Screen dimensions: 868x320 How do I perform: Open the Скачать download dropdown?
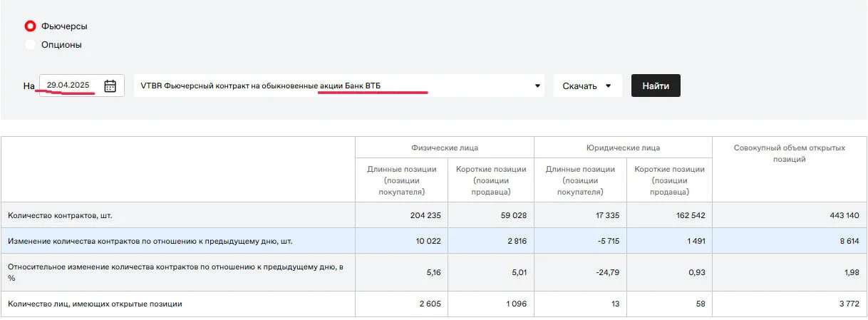click(x=587, y=86)
